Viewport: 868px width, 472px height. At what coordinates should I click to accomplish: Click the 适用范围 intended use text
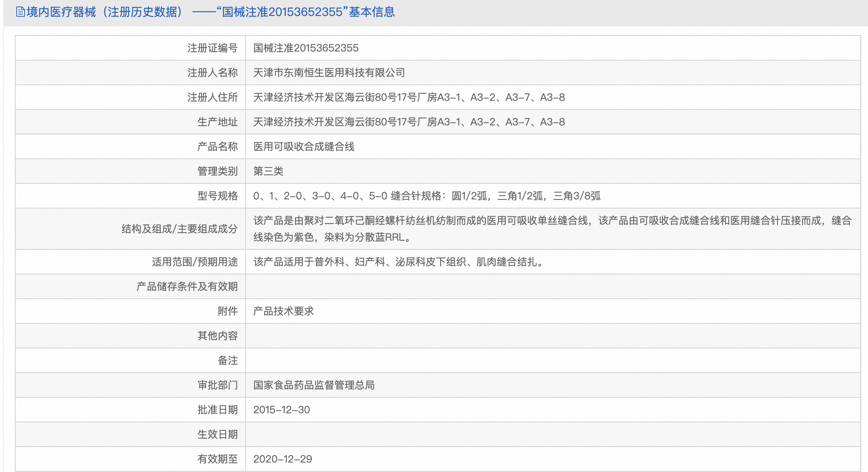(x=398, y=262)
